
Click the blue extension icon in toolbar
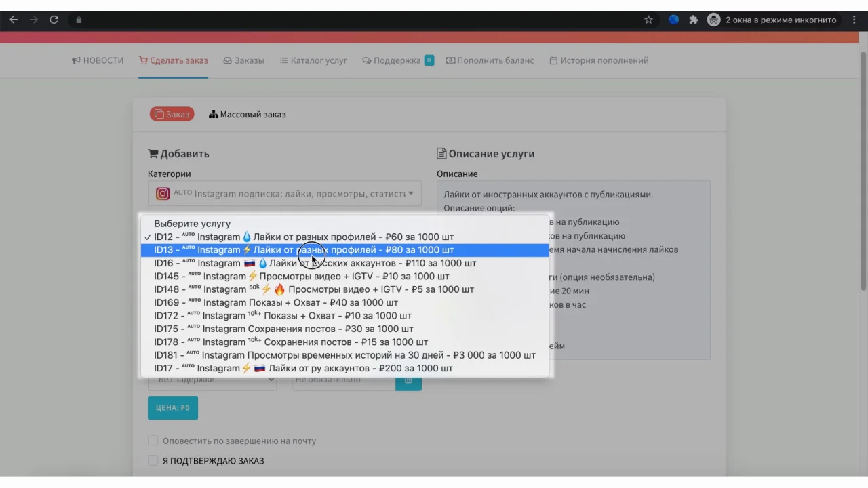(673, 20)
